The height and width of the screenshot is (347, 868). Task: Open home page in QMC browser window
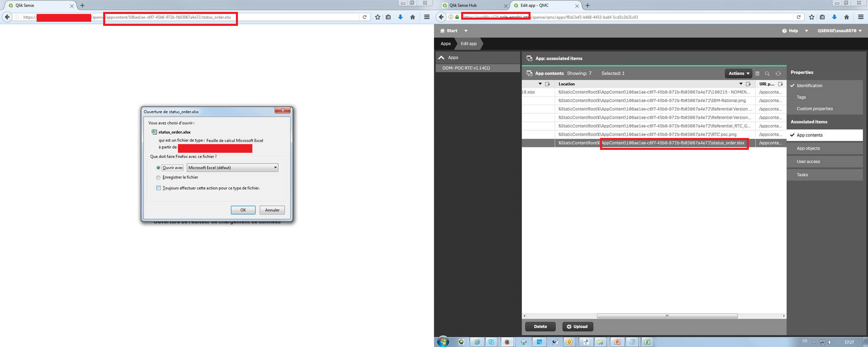click(x=847, y=17)
